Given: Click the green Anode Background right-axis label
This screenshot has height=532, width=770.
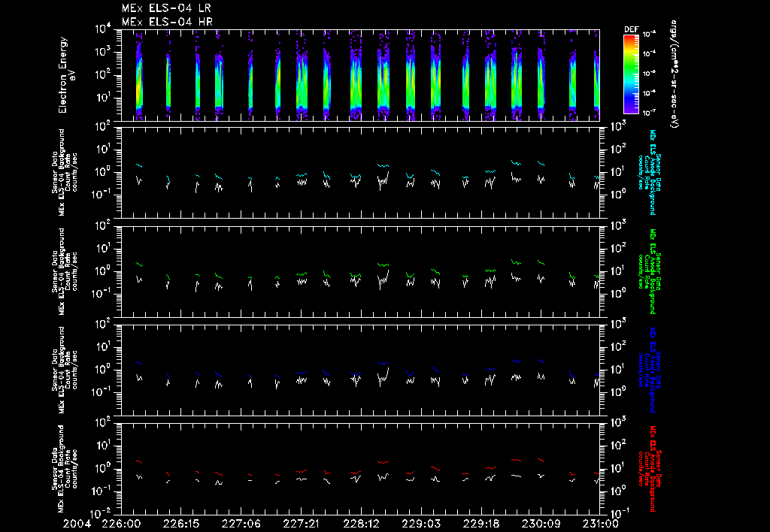Looking at the screenshot, I should click(x=649, y=271).
